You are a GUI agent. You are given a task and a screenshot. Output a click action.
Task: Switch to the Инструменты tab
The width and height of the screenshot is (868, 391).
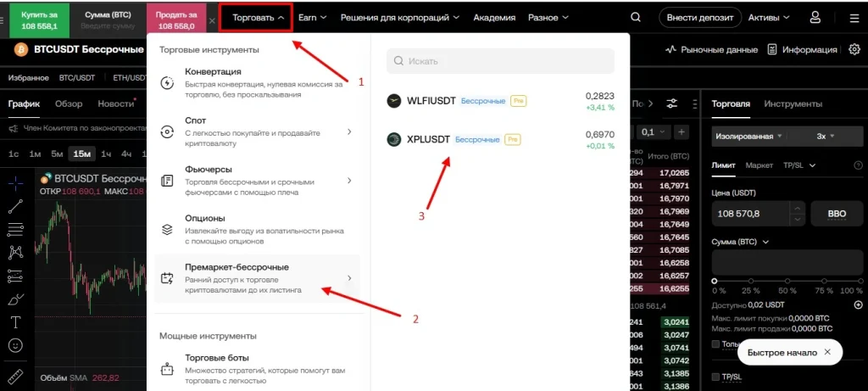coord(793,103)
